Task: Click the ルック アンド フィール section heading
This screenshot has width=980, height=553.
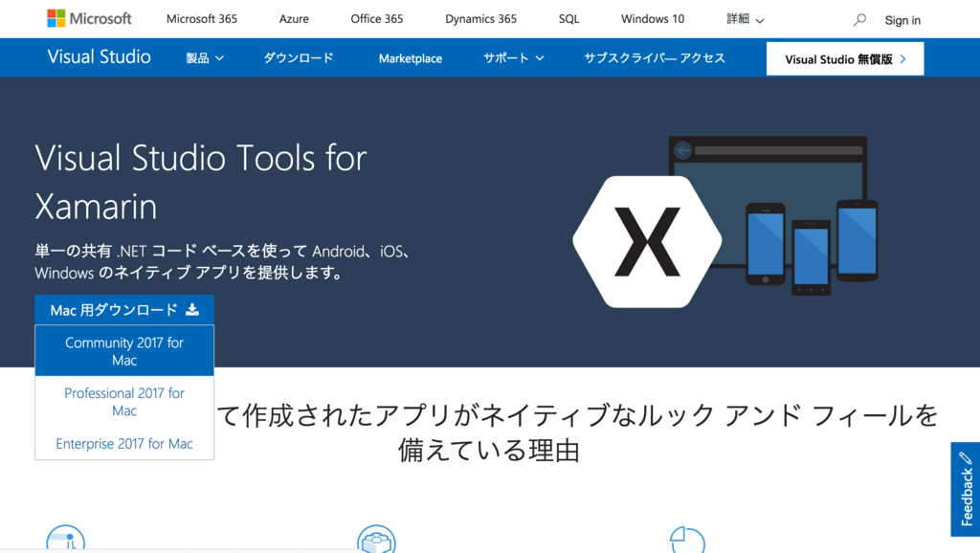Action: [x=577, y=431]
